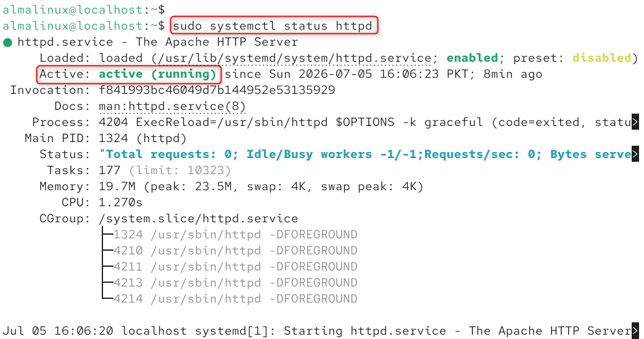This screenshot has height=339, width=644.
Task: Click the '8min ago' text
Action: (513, 74)
